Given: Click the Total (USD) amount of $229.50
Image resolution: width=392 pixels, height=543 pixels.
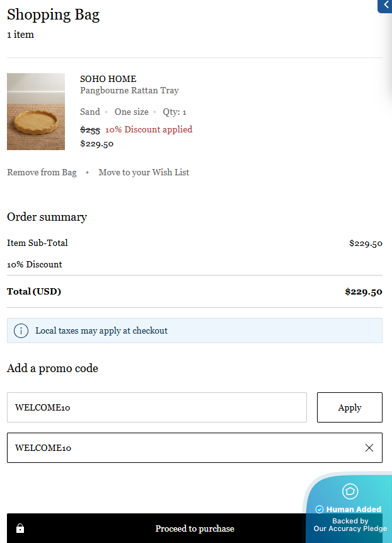Looking at the screenshot, I should (364, 291).
